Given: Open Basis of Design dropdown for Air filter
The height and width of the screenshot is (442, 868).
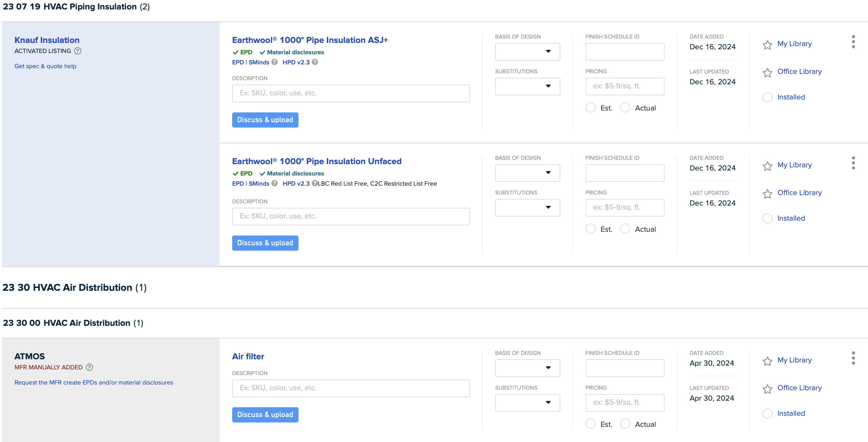Looking at the screenshot, I should [x=527, y=368].
